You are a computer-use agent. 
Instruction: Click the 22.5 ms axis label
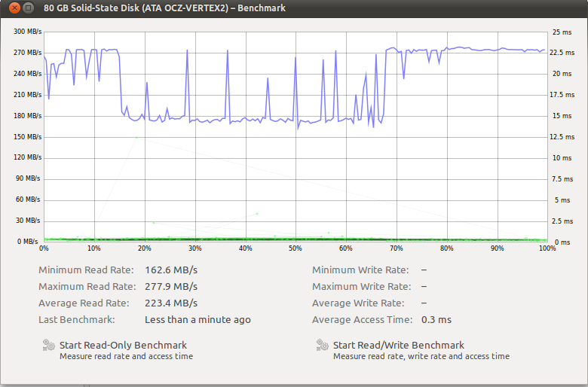pyautogui.click(x=562, y=53)
